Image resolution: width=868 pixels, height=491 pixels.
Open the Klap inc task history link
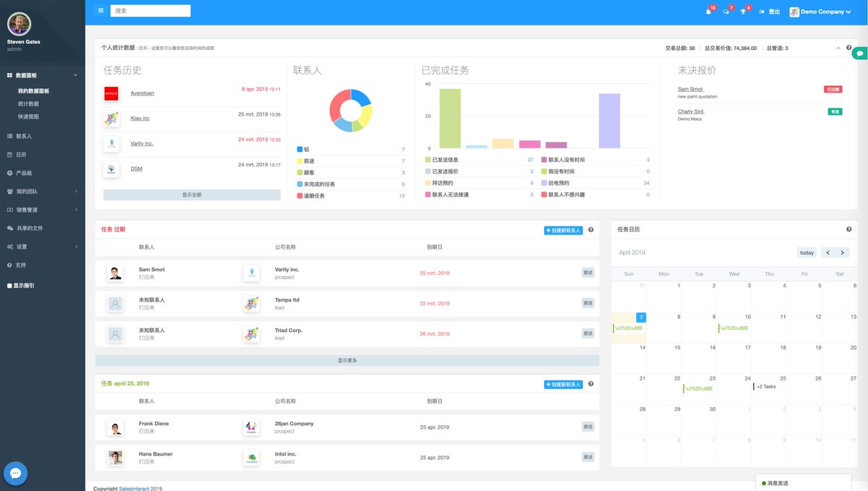pos(140,118)
